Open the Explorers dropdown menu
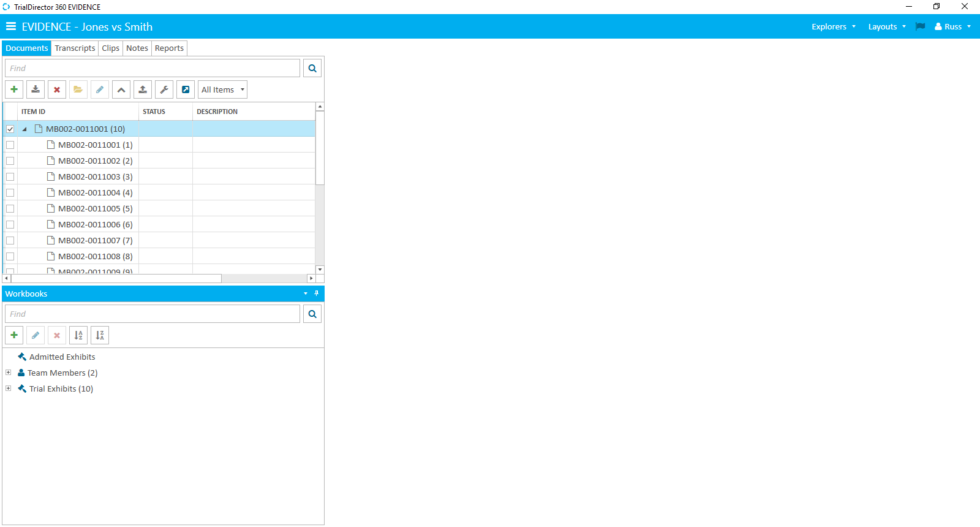The height and width of the screenshot is (527, 980). click(x=833, y=26)
